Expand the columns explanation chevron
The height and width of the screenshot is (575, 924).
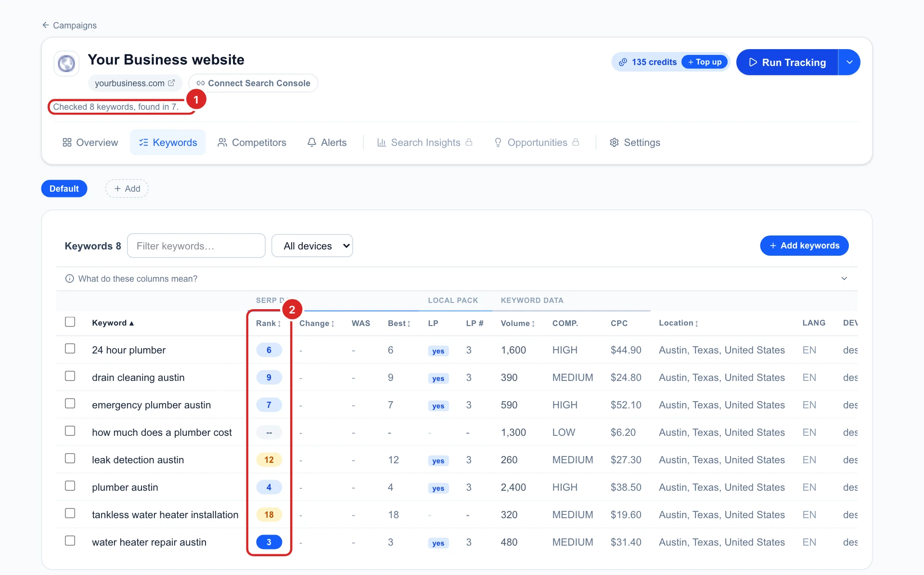click(x=844, y=278)
